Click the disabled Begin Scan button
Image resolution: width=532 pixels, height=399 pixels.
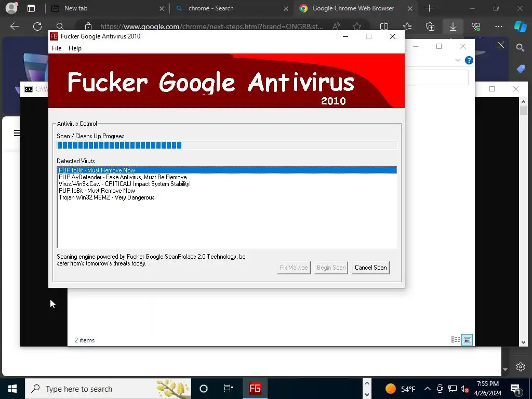[331, 268]
